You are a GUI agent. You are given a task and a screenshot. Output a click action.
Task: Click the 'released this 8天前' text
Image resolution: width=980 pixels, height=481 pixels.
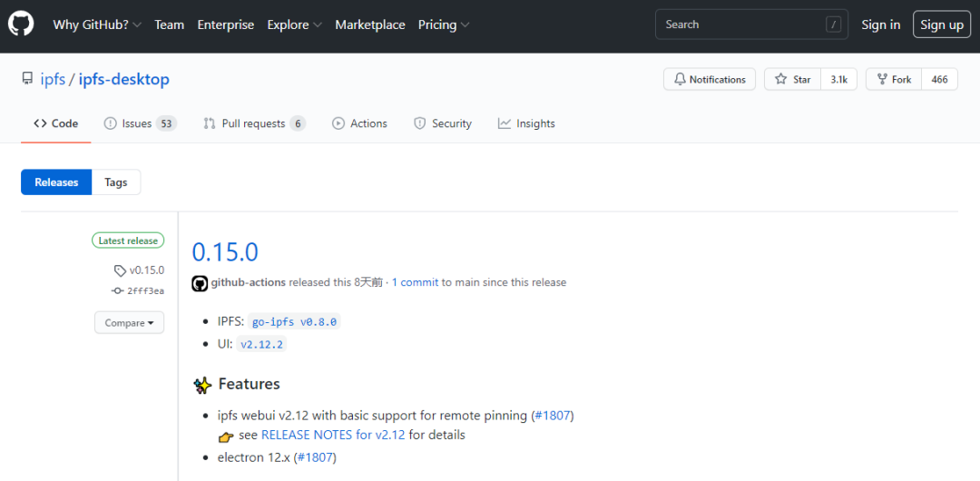[x=336, y=282]
